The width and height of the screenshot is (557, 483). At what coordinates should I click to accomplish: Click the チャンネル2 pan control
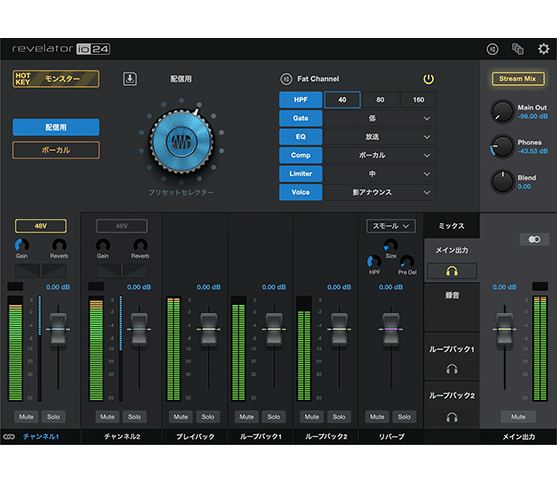122,271
